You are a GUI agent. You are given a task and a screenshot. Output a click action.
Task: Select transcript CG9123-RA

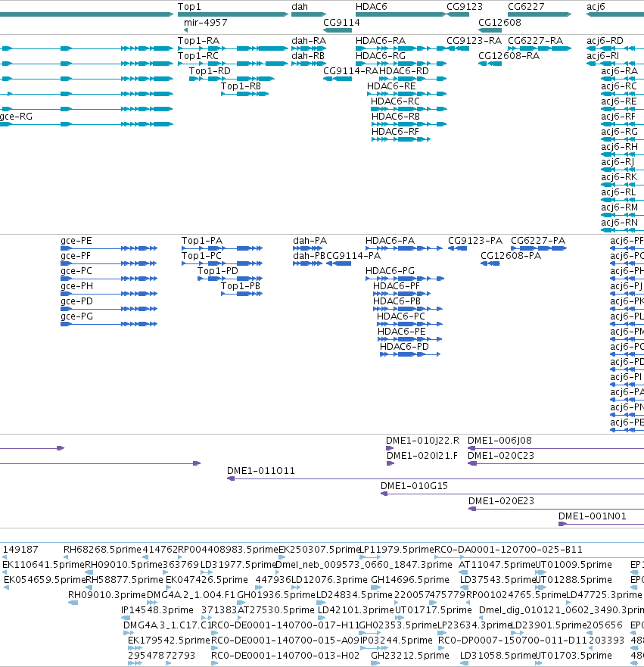[x=458, y=48]
